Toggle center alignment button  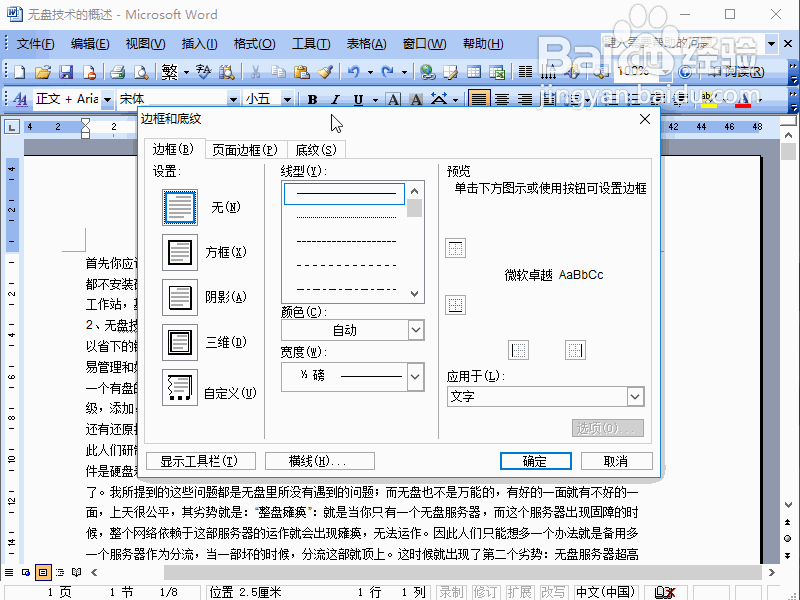502,99
